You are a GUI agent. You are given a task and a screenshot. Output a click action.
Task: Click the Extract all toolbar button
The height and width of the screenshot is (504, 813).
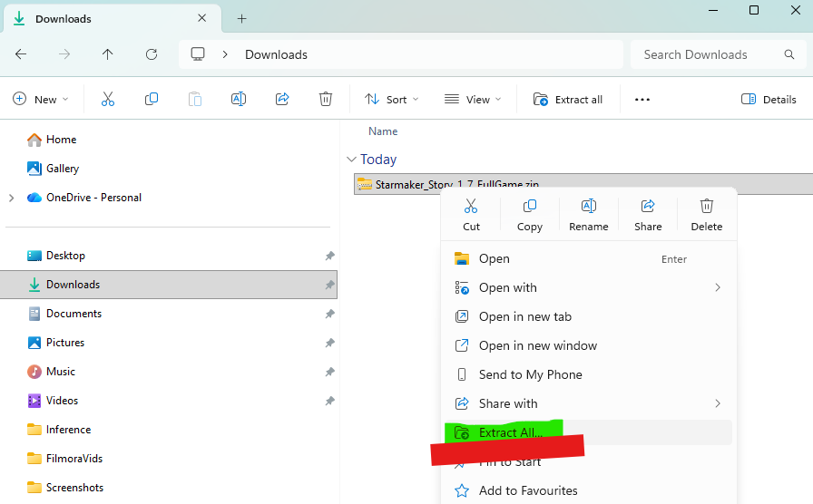coord(568,100)
